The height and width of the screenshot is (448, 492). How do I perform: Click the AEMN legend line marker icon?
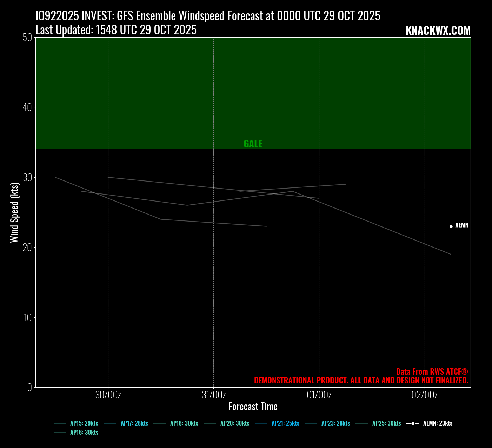(x=413, y=424)
